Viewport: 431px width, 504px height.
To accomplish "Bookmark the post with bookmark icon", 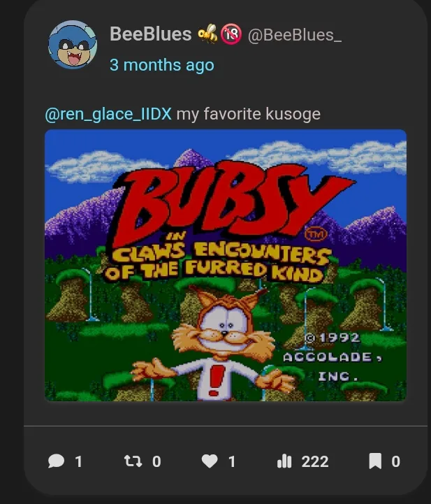I will click(375, 461).
